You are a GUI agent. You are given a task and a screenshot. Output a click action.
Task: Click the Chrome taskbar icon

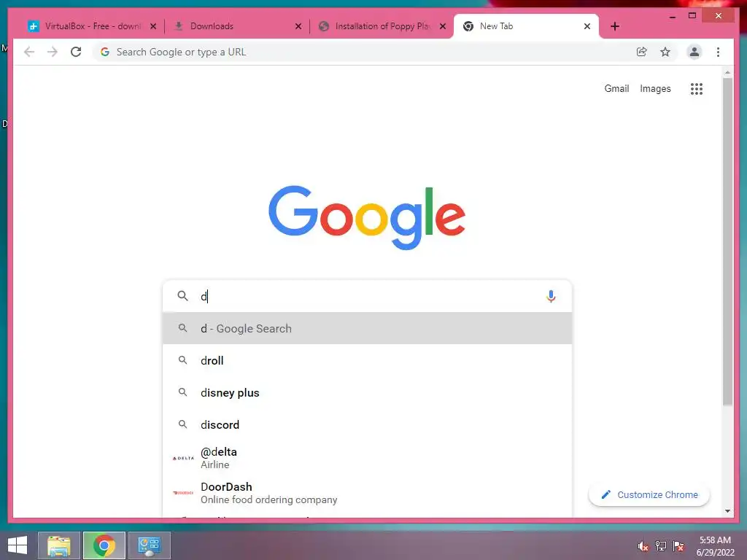pyautogui.click(x=104, y=545)
